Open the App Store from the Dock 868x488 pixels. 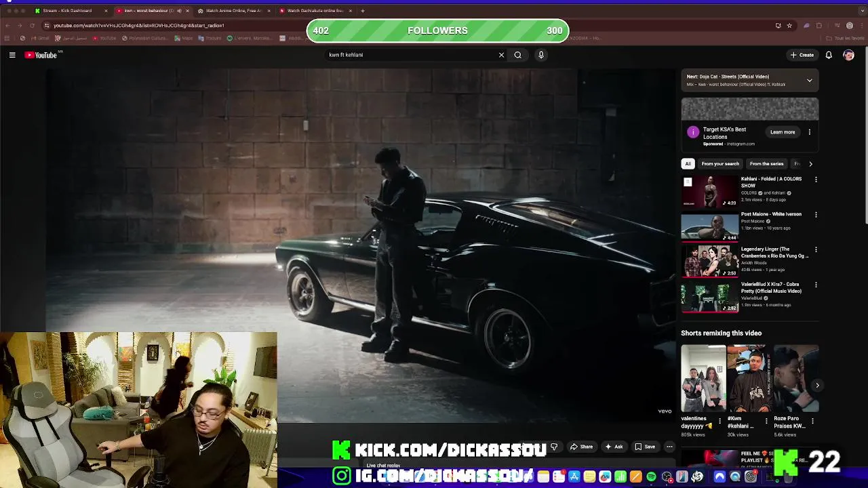point(574,477)
